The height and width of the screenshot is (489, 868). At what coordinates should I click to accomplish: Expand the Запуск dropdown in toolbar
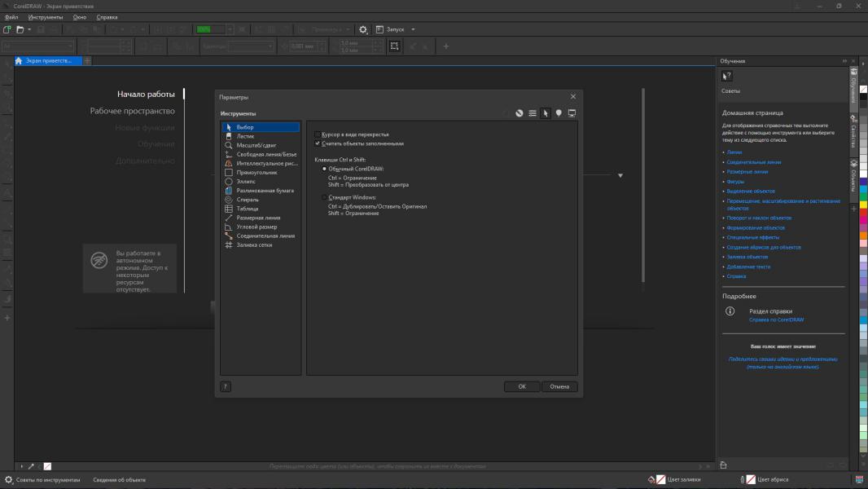tap(413, 29)
